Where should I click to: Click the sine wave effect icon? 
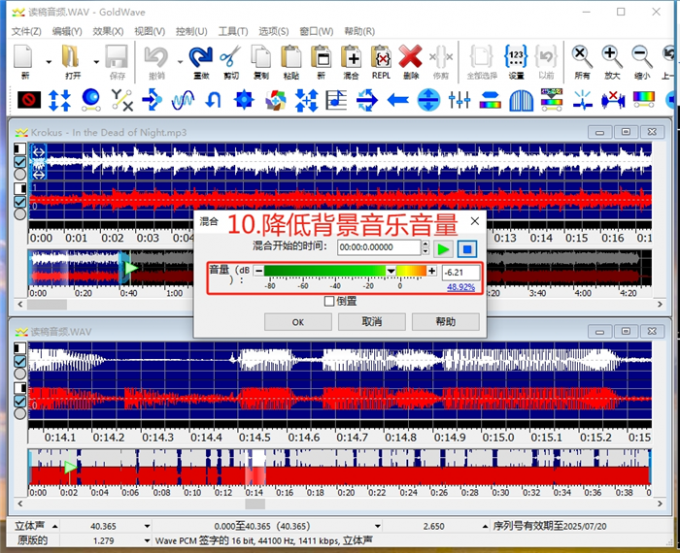(183, 100)
